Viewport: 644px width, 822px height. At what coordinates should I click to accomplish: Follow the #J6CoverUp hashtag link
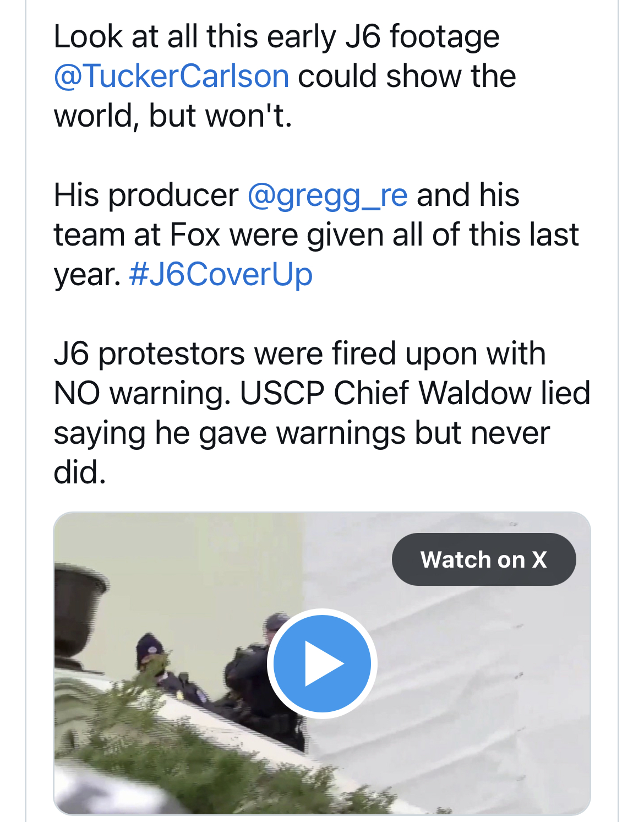click(221, 274)
